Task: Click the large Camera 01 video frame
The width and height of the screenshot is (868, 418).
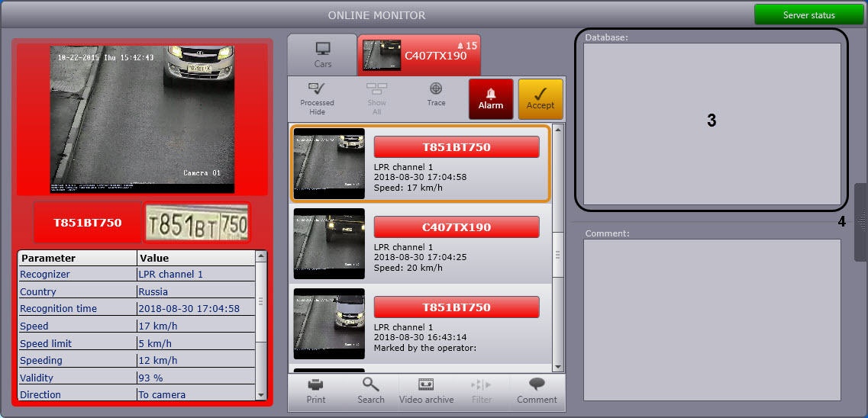Action: tap(142, 120)
